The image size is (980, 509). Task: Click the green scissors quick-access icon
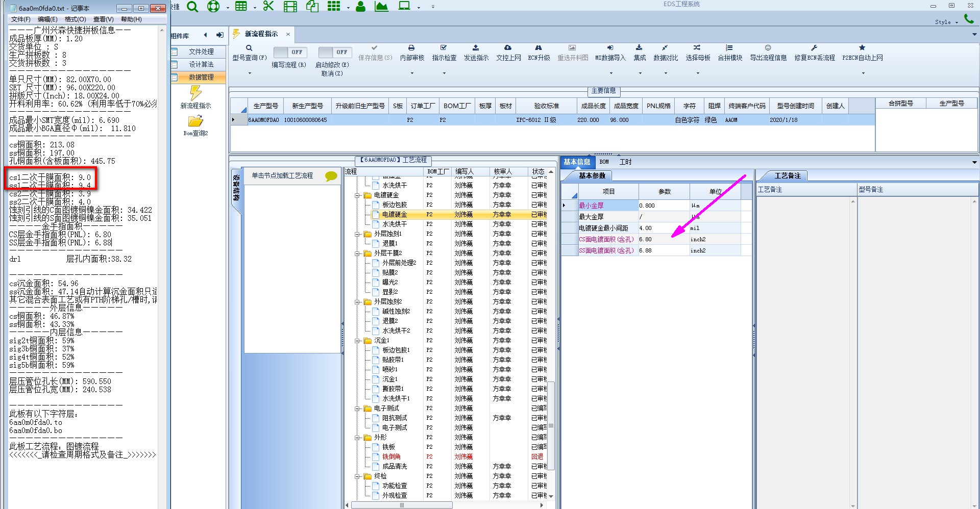(x=268, y=6)
